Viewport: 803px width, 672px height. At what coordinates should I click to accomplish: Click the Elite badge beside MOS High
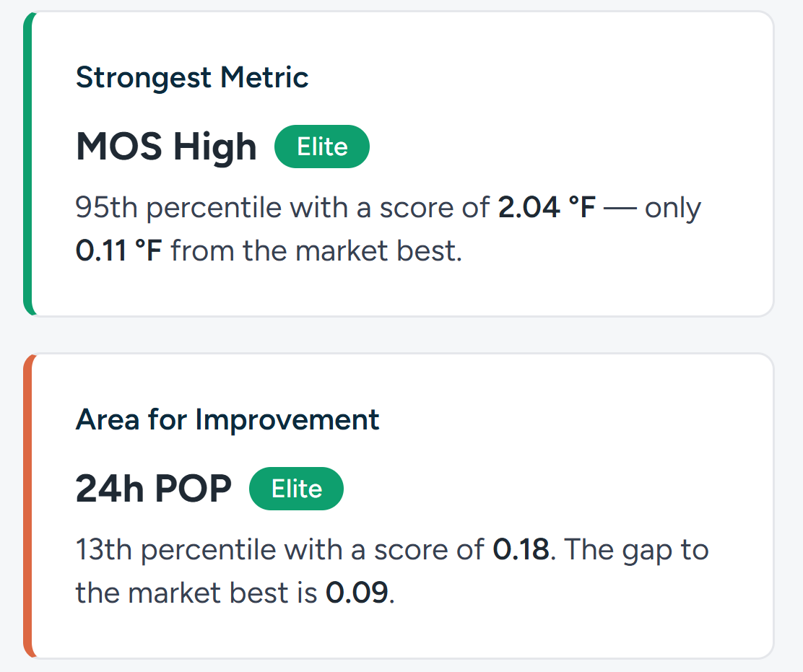[x=321, y=147]
